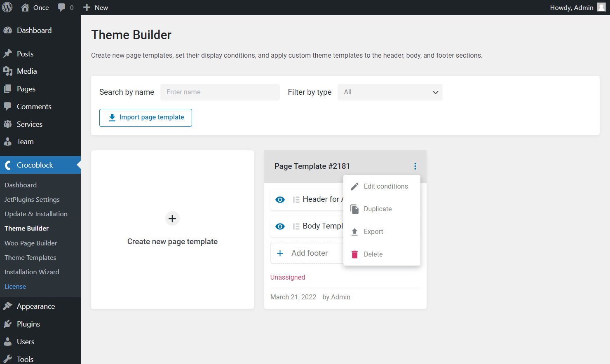Open Woo Page Builder submenu item
Screen dimensions: 610x364
(31, 243)
